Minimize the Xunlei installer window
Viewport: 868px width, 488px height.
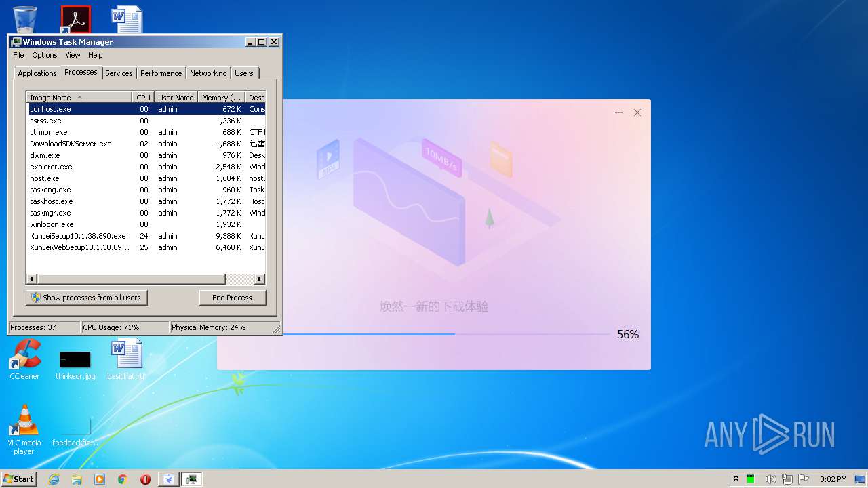click(618, 113)
